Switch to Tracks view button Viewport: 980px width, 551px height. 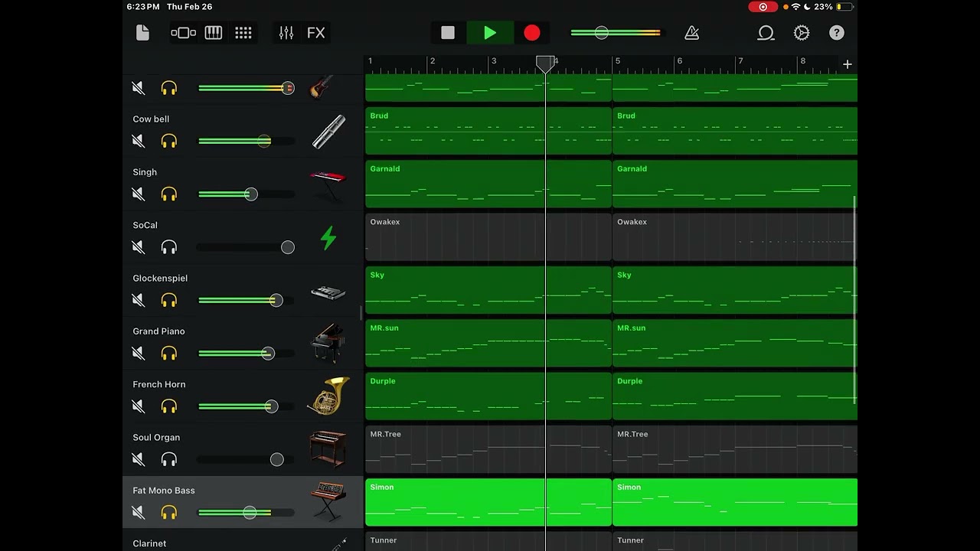(x=184, y=33)
